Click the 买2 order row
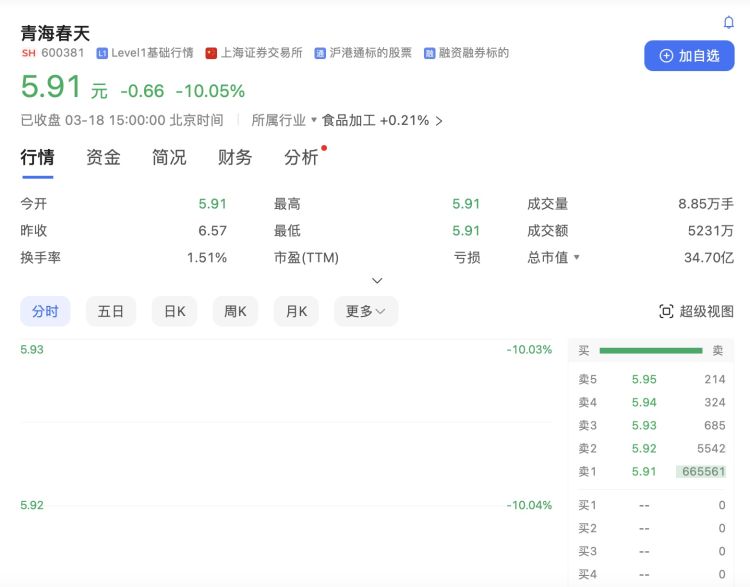This screenshot has height=587, width=750. pyautogui.click(x=651, y=528)
